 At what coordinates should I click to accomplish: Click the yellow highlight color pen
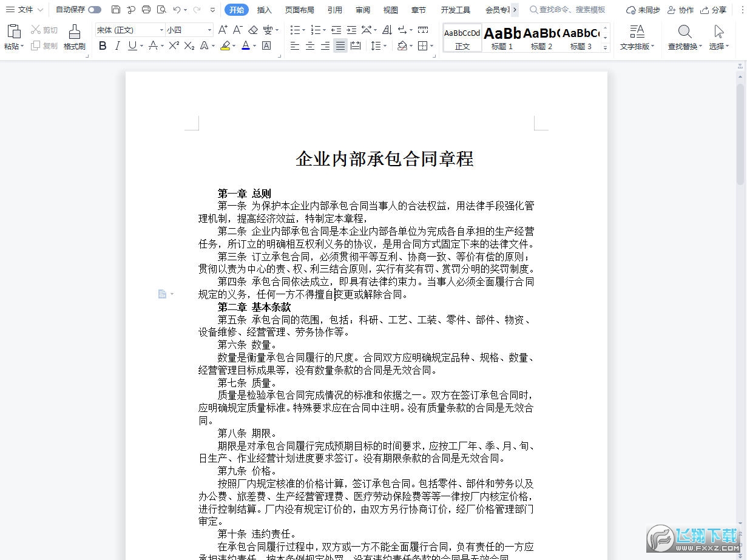click(x=225, y=46)
